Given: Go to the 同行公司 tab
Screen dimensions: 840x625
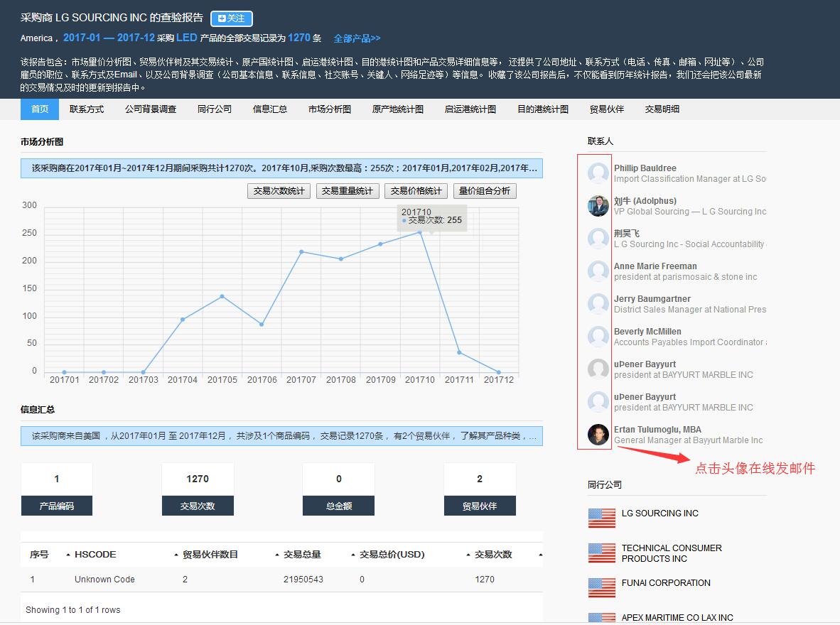Looking at the screenshot, I should (215, 109).
